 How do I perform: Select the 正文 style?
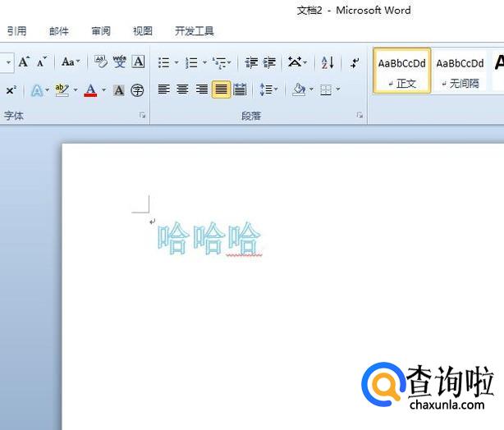point(401,71)
